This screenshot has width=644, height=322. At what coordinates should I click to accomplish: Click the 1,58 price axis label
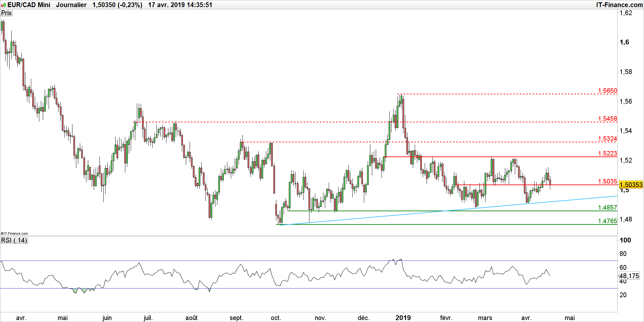click(626, 72)
